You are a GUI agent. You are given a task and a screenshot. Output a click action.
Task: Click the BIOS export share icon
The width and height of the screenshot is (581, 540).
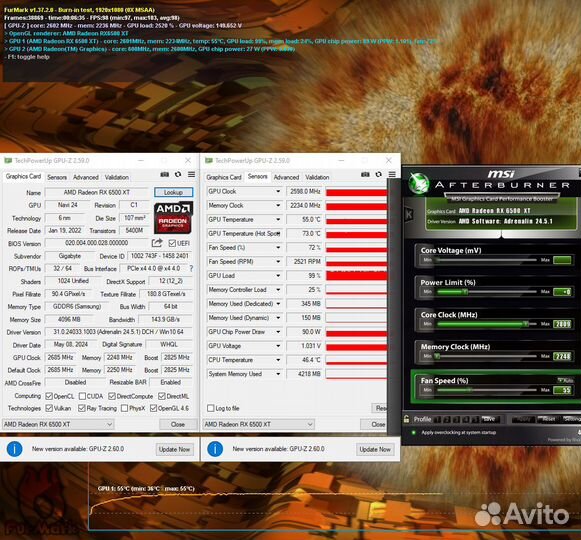pos(157,243)
